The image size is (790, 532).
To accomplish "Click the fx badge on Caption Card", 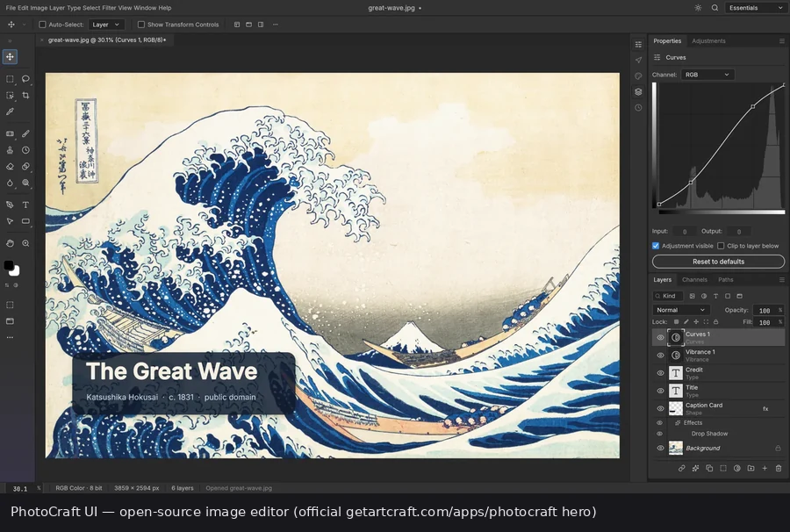I will pos(765,408).
